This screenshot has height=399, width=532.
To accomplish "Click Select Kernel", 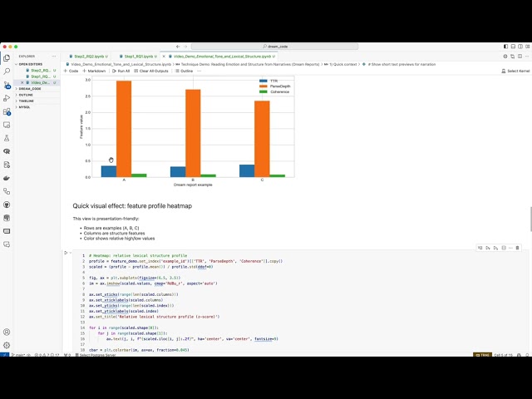I will (x=515, y=71).
